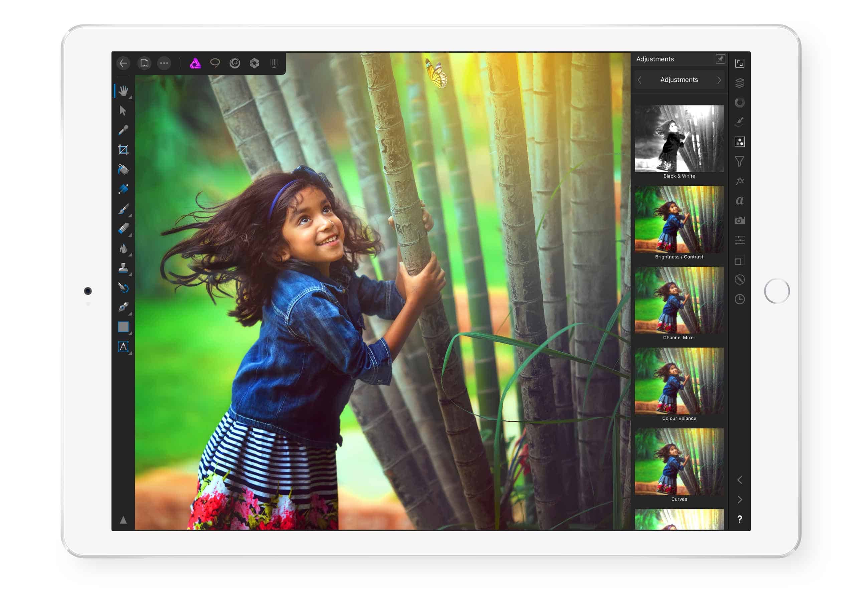The width and height of the screenshot is (868, 604).
Task: Select the Clone stamp tool
Action: [x=123, y=268]
